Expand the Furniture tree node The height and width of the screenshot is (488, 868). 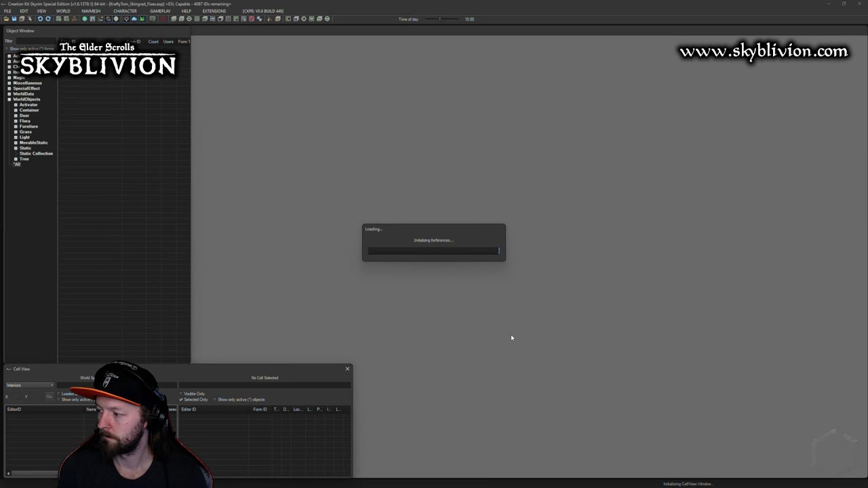(x=16, y=126)
